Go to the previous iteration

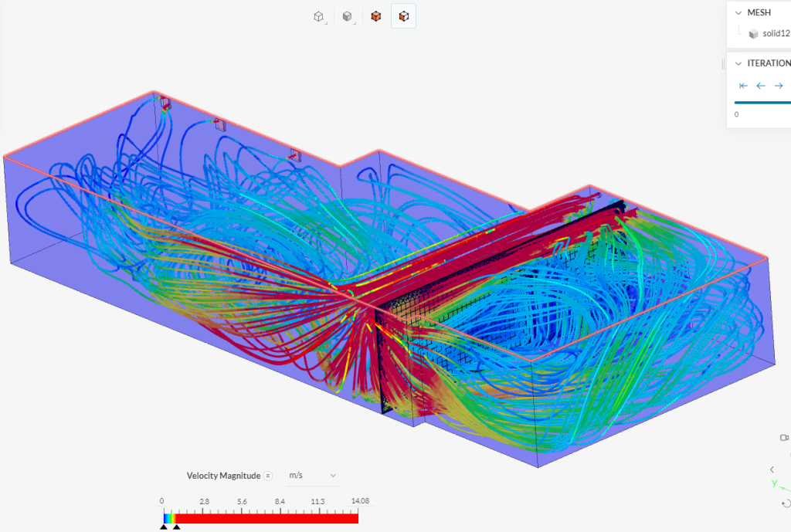(761, 86)
